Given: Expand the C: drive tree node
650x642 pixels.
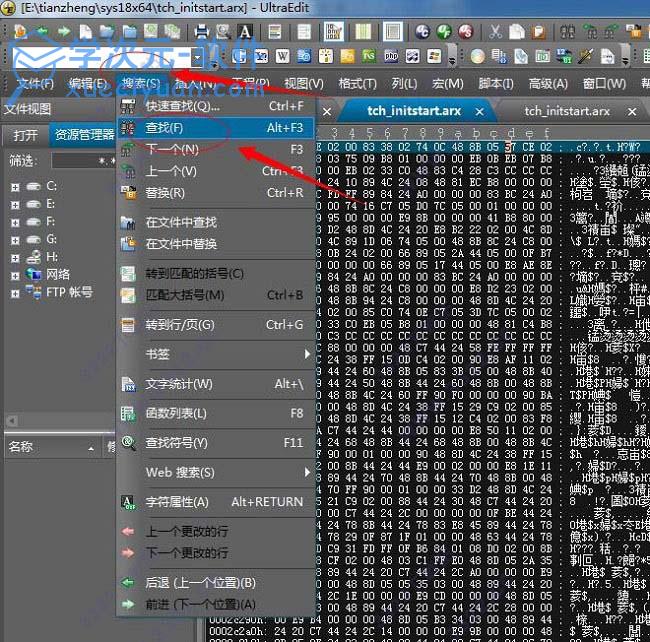Looking at the screenshot, I should [15, 187].
